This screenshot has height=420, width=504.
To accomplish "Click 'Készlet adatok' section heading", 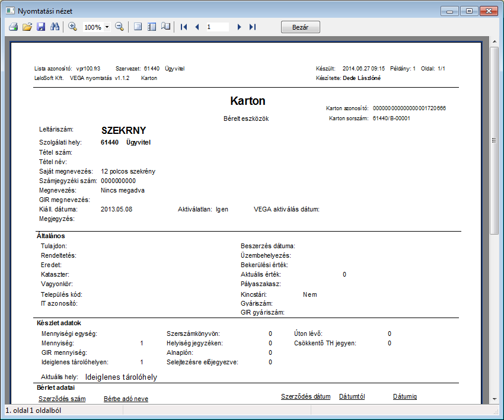I will tap(59, 323).
